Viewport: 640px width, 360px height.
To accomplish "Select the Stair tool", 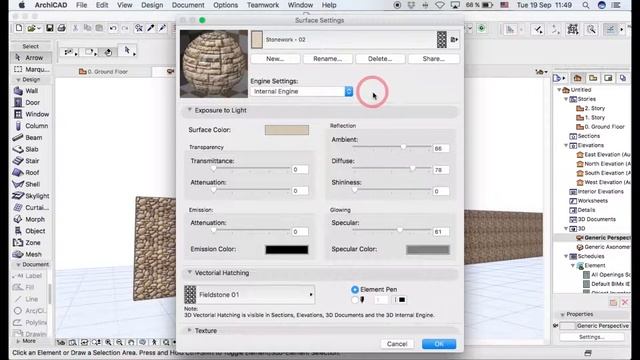I will (x=31, y=161).
